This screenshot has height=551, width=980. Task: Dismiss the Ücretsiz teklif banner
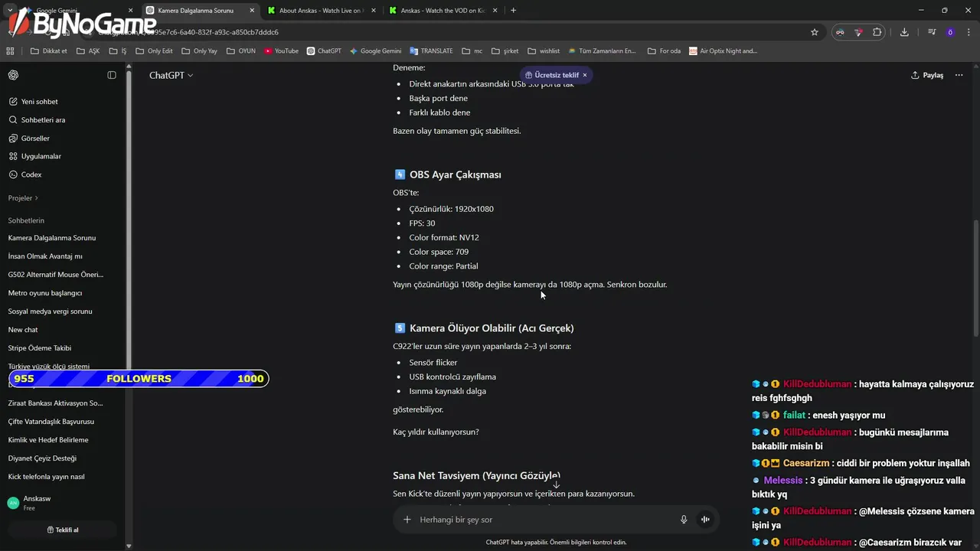tap(585, 75)
